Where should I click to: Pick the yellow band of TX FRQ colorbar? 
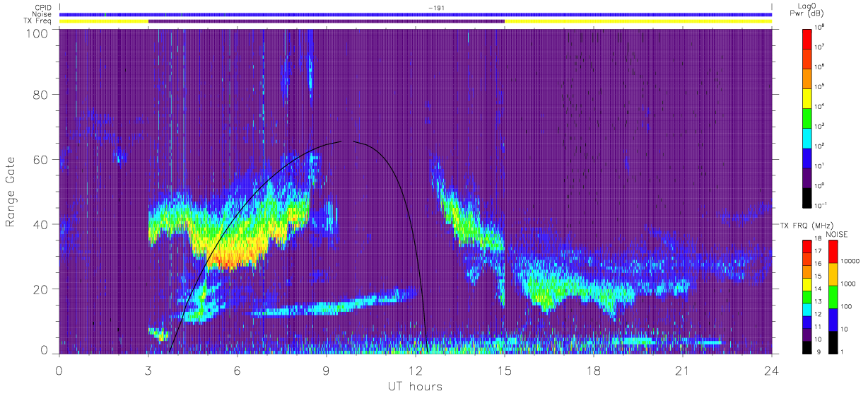(807, 284)
